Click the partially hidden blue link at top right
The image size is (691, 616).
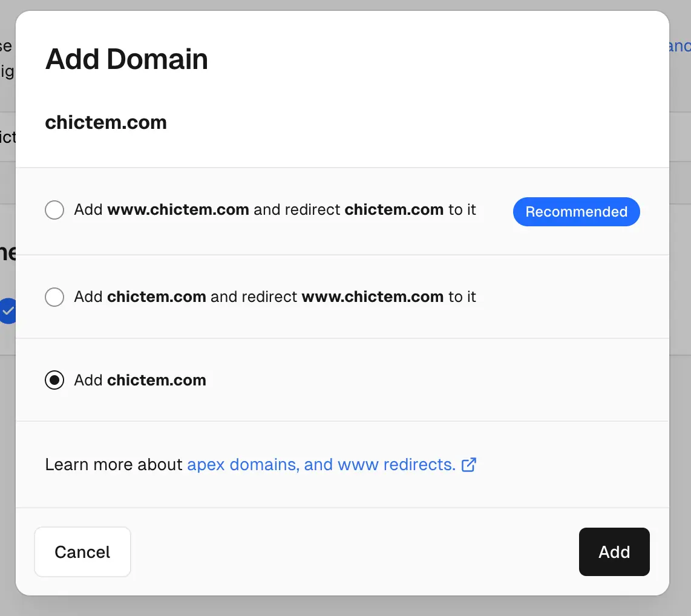[680, 47]
